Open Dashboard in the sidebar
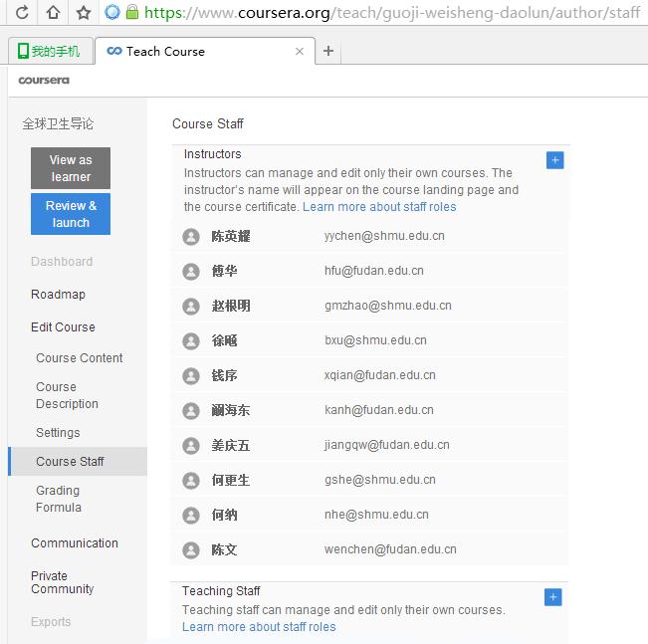Viewport: 648px width, 644px height. (x=62, y=261)
